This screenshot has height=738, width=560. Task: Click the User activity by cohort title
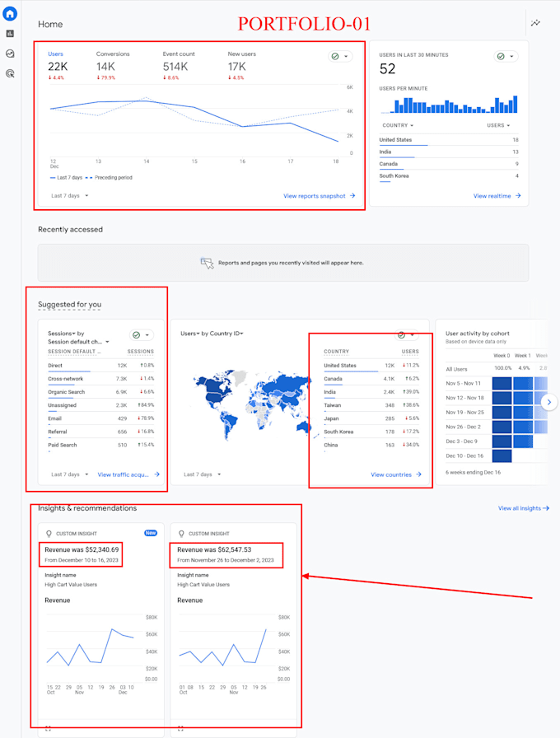click(x=478, y=334)
